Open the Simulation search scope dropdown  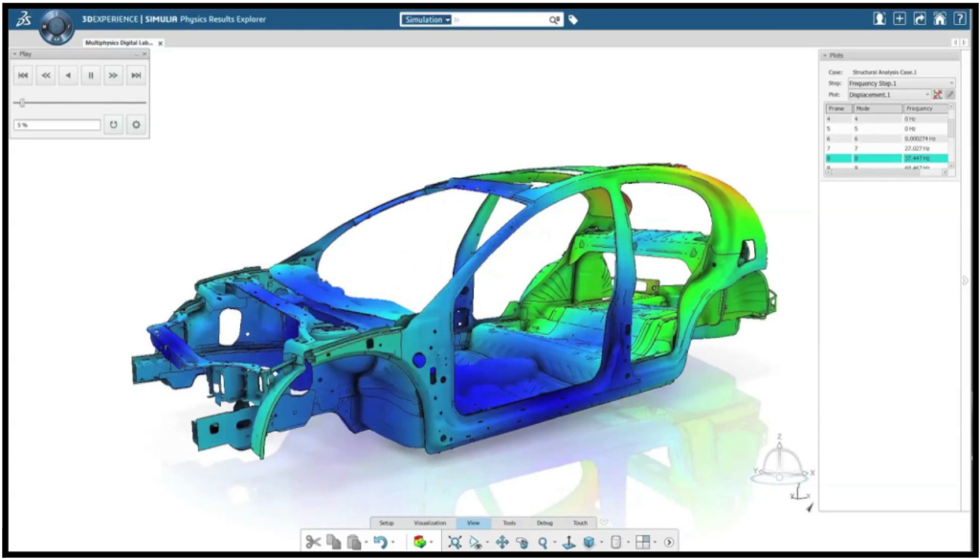pos(427,19)
